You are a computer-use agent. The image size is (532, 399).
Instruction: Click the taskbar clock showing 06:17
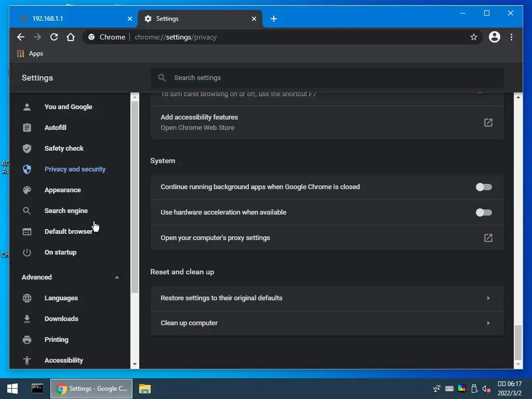pos(510,389)
